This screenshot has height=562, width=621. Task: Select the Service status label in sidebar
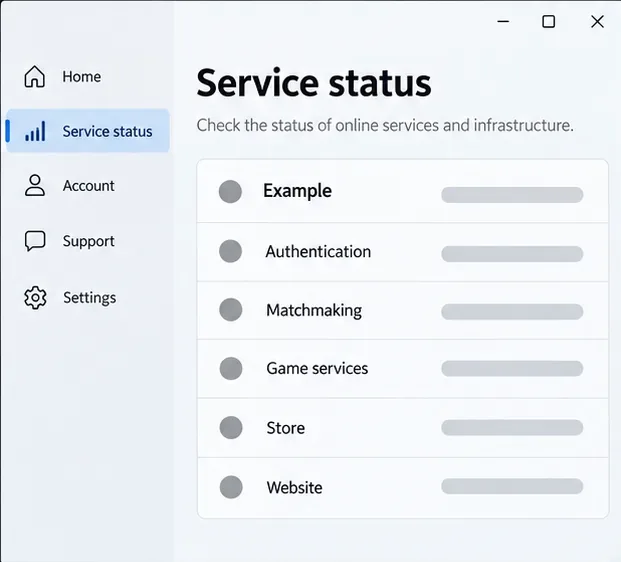107,131
